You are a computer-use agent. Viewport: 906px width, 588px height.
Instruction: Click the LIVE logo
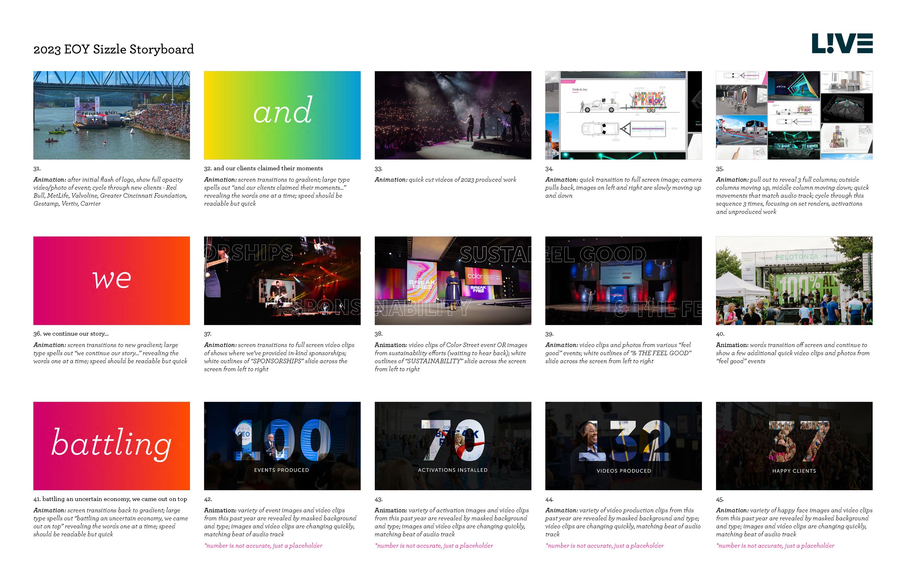click(841, 43)
